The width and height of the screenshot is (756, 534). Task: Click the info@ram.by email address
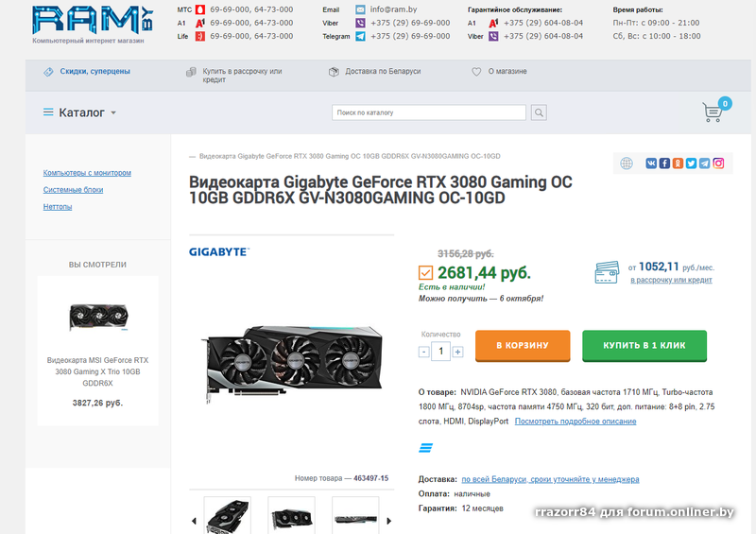click(393, 9)
